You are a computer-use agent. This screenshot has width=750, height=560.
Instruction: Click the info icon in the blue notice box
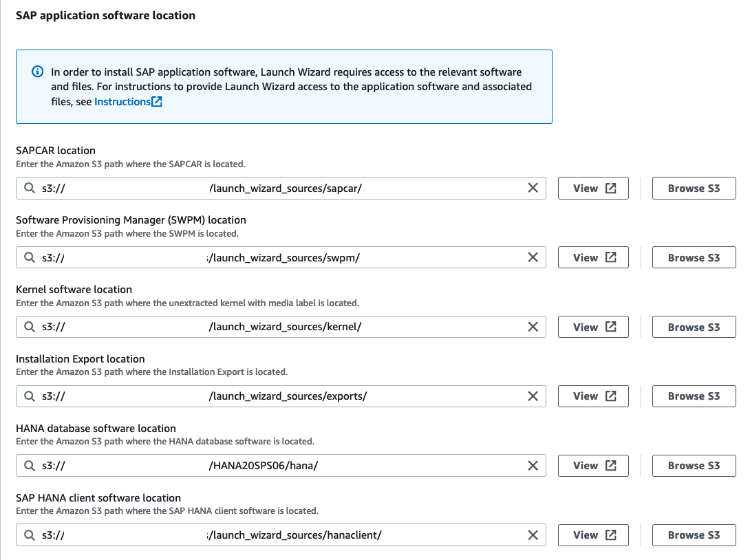(37, 72)
